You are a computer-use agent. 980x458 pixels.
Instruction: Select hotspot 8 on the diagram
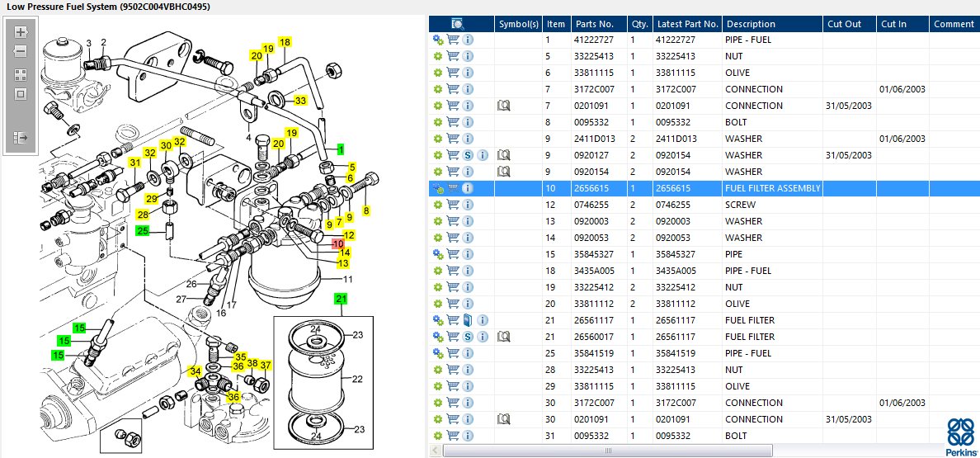(x=366, y=210)
